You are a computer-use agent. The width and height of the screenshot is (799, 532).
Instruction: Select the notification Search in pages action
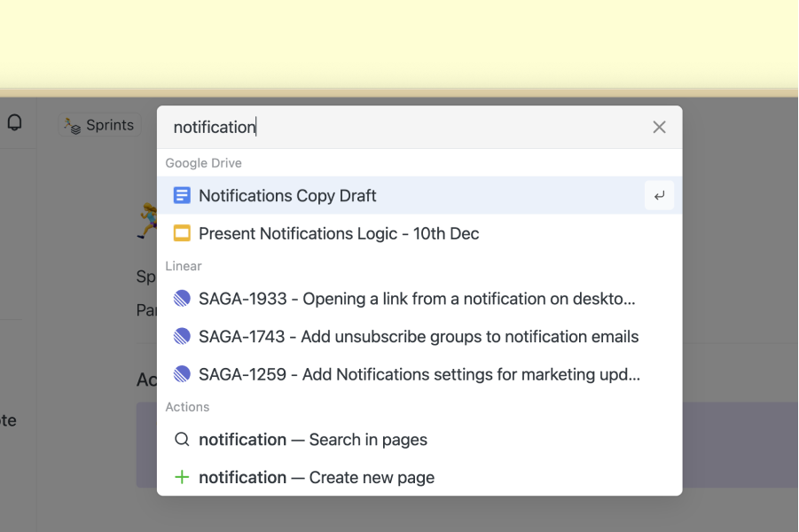[x=313, y=439]
